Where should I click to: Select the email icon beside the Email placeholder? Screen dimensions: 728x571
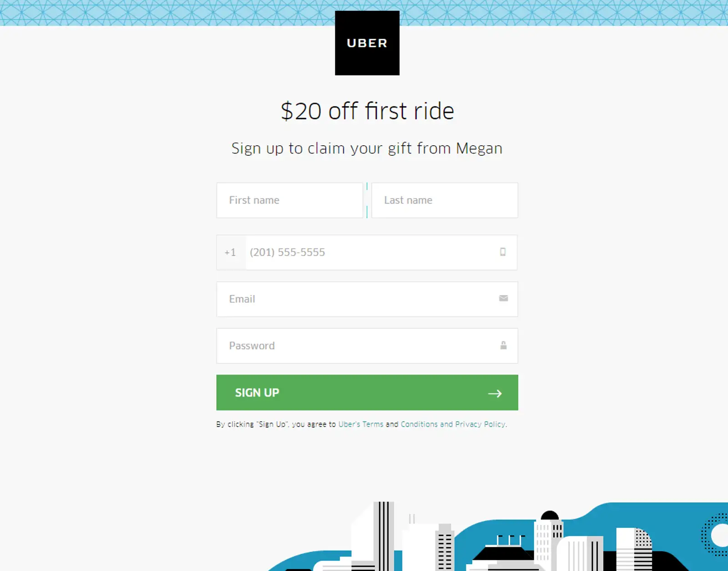click(x=503, y=299)
